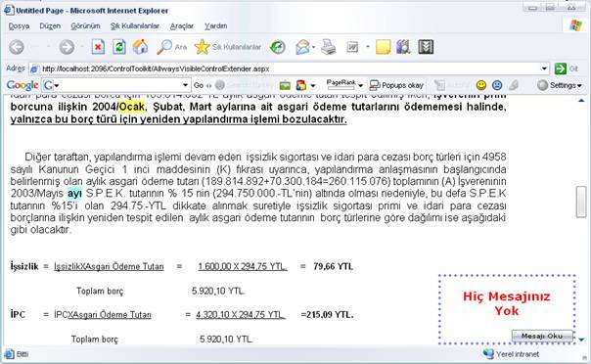This screenshot has height=364, width=591.
Task: Click the scrollbar down arrow
Action: [x=581, y=340]
